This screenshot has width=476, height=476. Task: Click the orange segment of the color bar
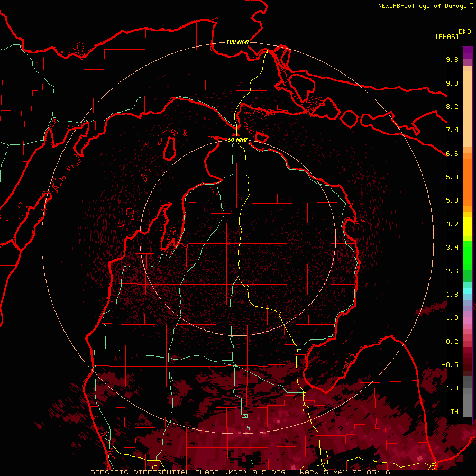(467, 182)
